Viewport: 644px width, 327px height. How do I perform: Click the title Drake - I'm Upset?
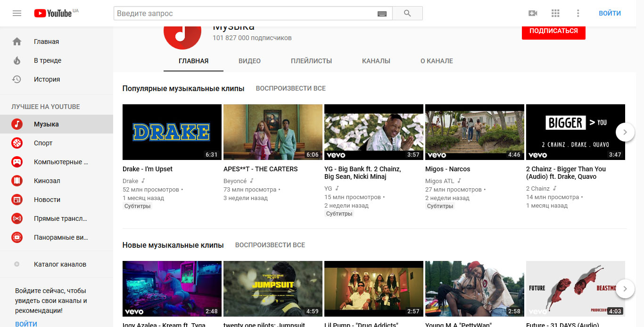(148, 169)
